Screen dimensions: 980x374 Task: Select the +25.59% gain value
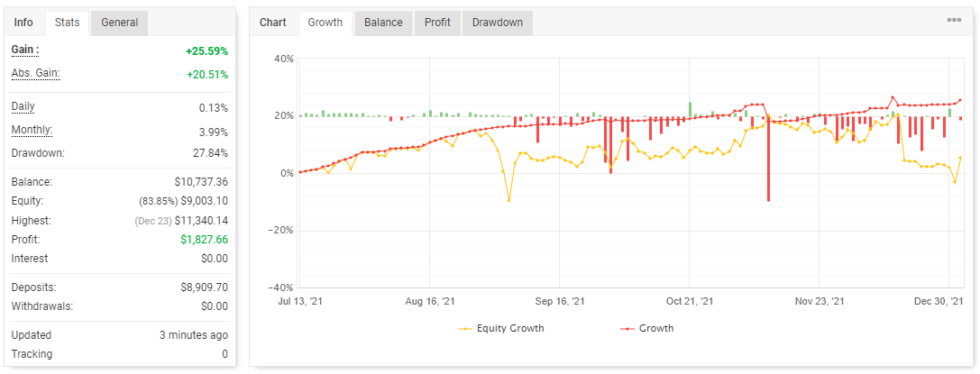click(x=206, y=52)
